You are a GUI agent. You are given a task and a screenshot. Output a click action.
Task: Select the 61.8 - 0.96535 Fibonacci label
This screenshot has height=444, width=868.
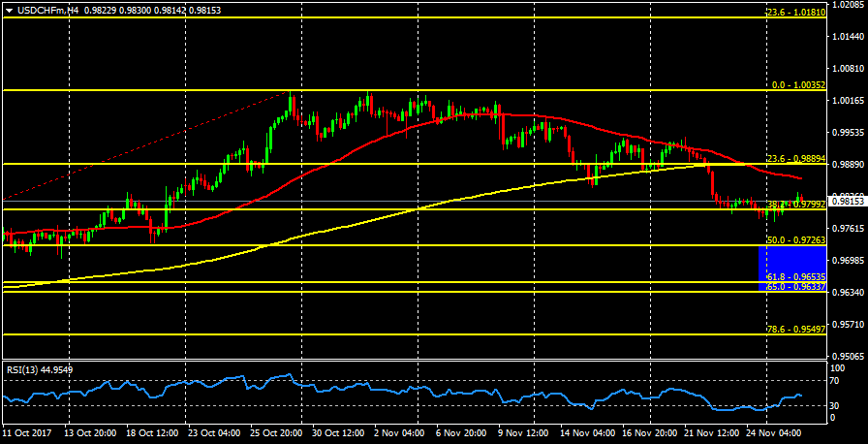tap(795, 277)
